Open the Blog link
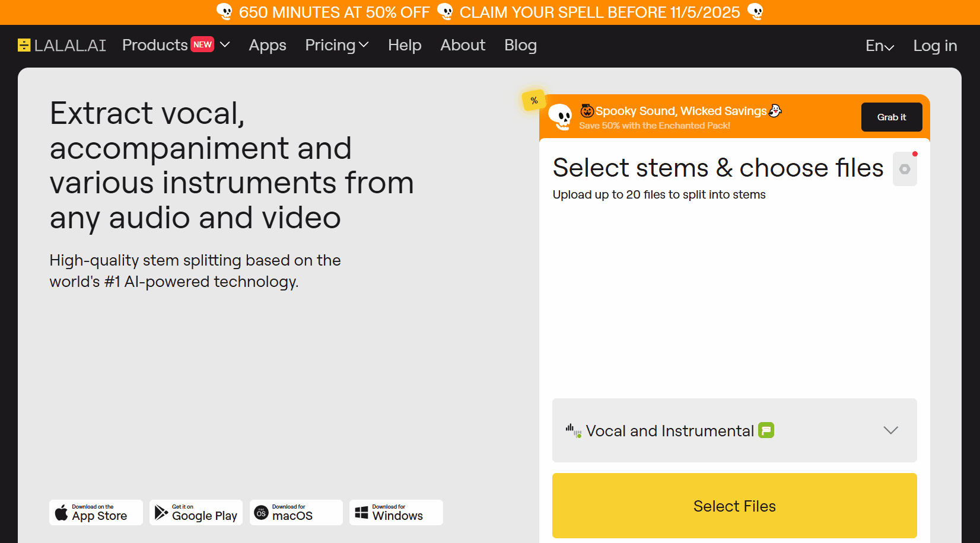 click(x=520, y=45)
